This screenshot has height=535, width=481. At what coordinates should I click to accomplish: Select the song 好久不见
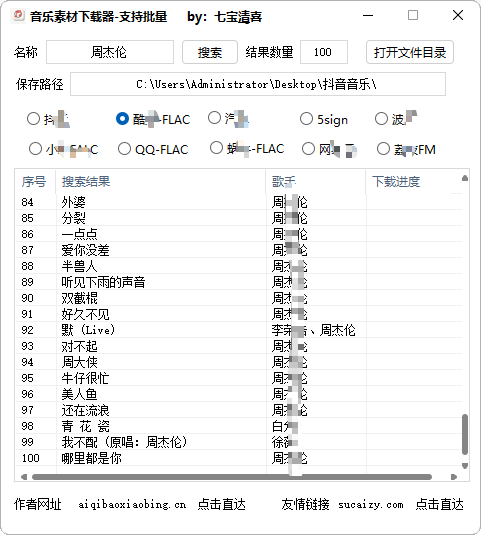85,314
